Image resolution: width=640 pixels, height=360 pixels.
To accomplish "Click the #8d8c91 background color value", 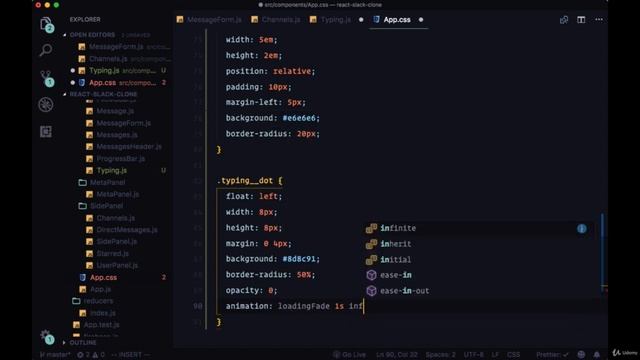I will click(x=299, y=259).
